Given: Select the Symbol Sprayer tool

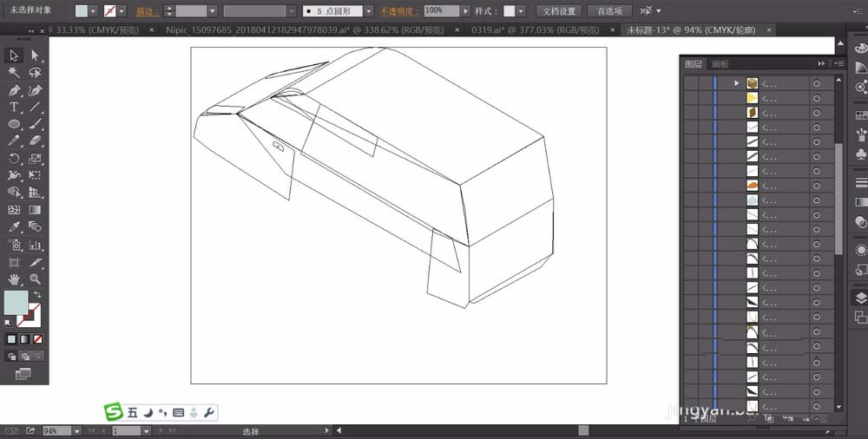Looking at the screenshot, I should [14, 245].
